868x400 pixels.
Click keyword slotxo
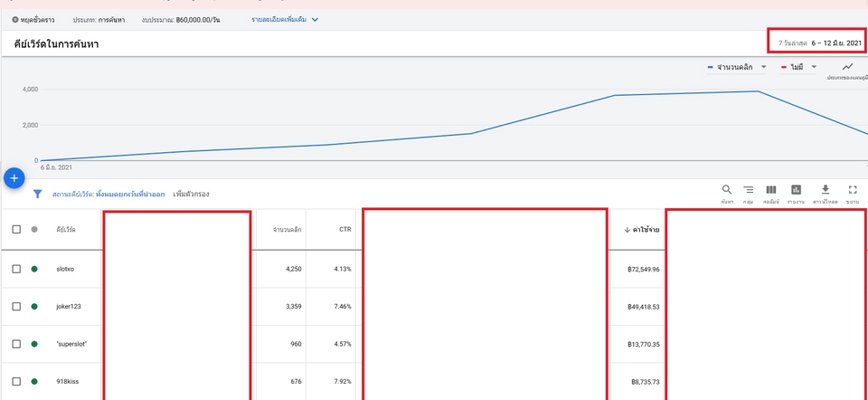[x=65, y=270]
